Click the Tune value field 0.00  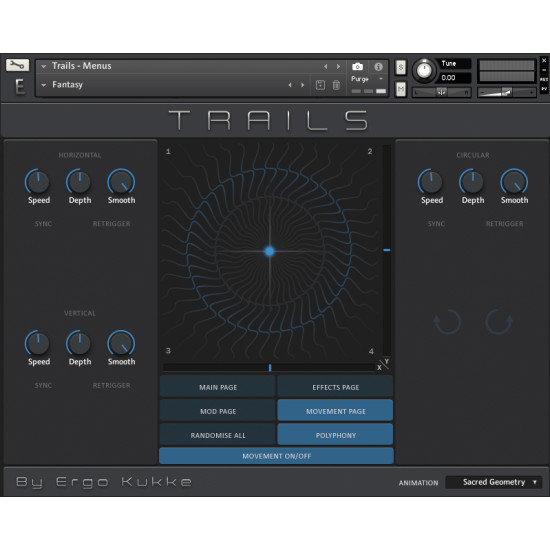click(x=455, y=78)
